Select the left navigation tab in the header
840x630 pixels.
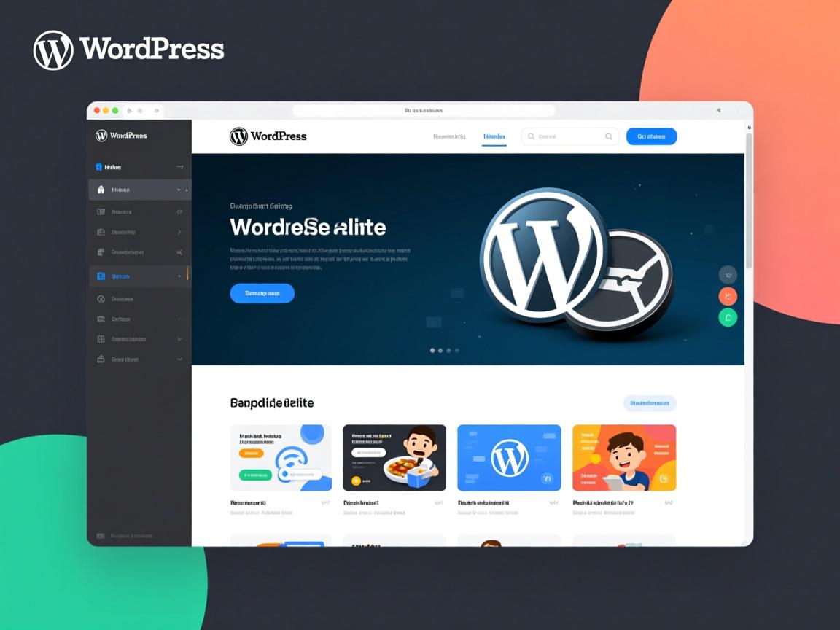[449, 136]
